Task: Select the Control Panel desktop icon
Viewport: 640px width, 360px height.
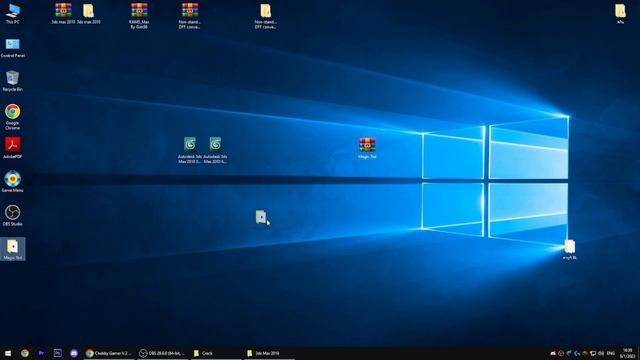Action: pyautogui.click(x=13, y=48)
